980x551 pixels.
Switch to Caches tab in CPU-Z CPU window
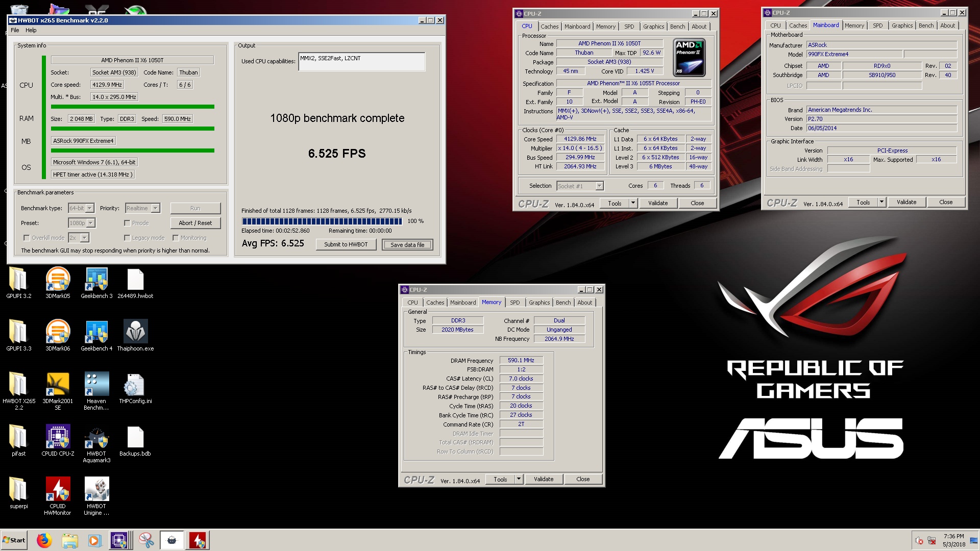[550, 27]
